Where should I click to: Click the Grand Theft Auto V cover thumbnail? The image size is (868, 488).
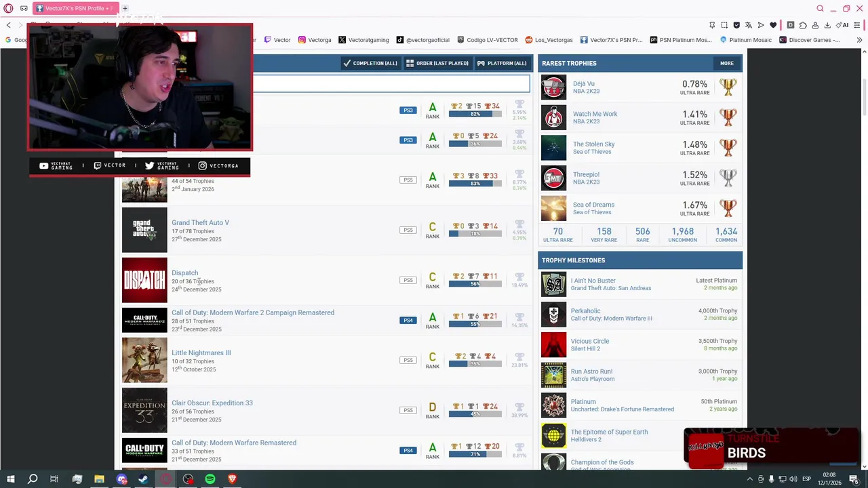click(144, 230)
